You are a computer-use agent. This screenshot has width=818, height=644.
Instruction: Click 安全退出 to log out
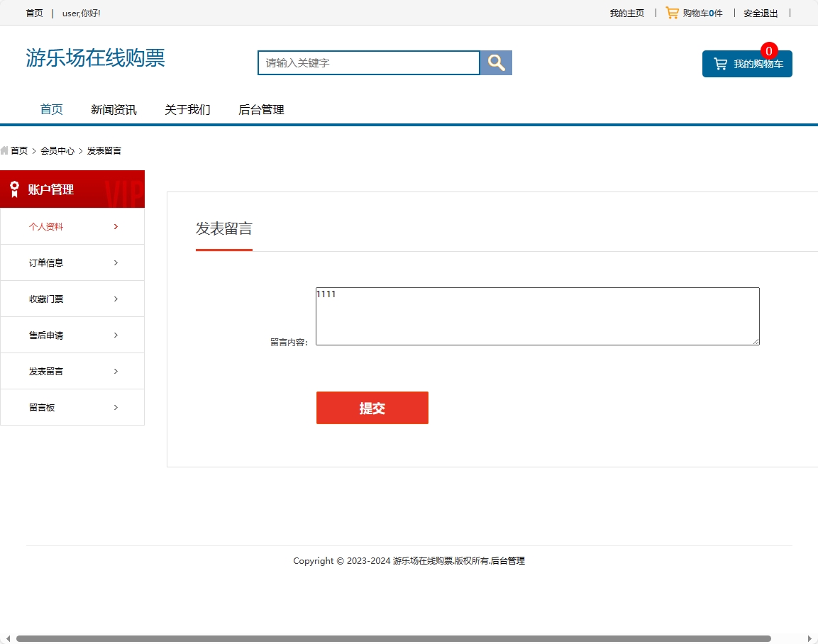(x=760, y=13)
